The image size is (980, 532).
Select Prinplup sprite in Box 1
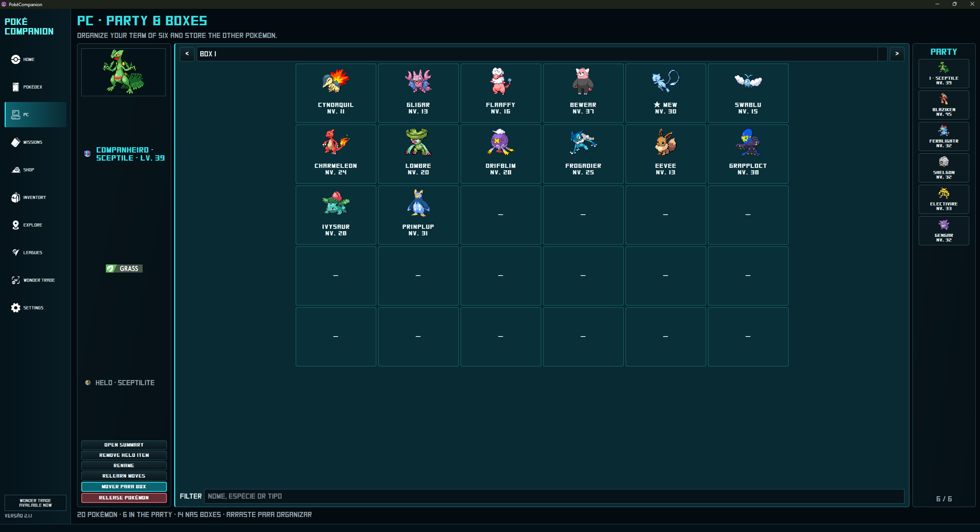coord(418,203)
